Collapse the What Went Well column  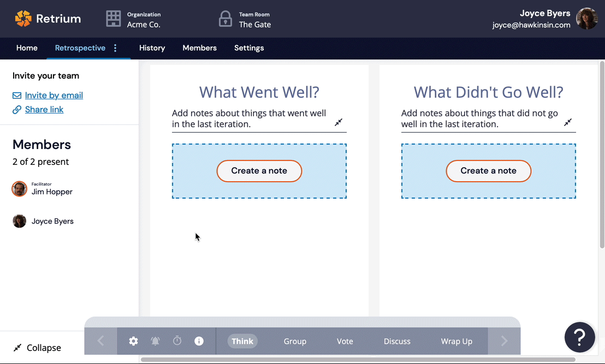pyautogui.click(x=339, y=122)
